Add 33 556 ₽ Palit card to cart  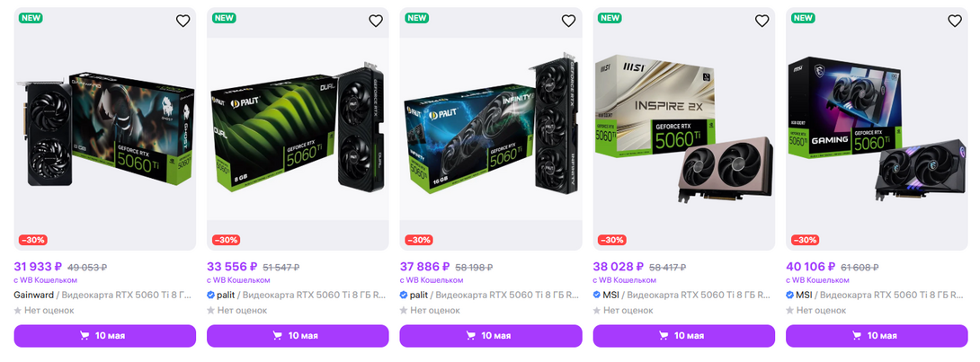coord(298,336)
